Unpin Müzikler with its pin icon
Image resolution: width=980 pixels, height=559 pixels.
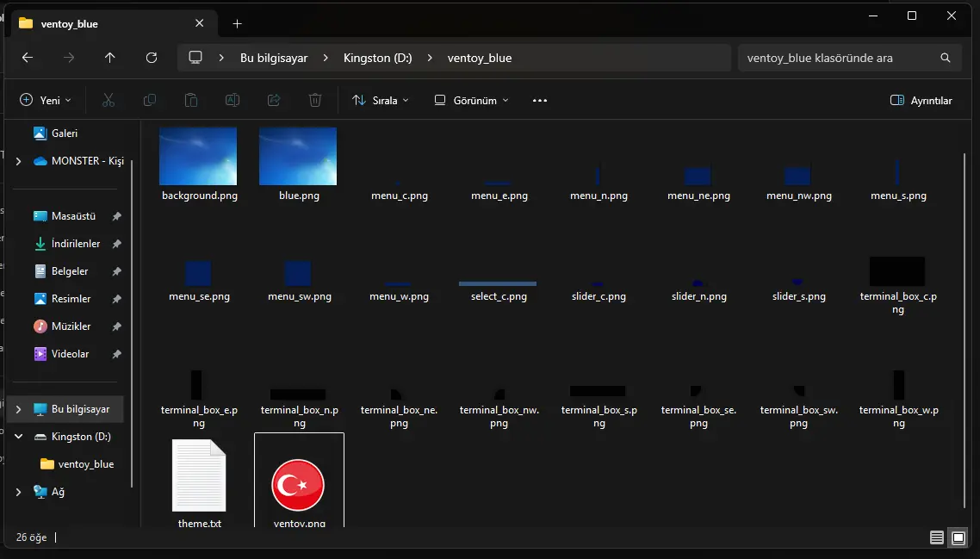[116, 326]
